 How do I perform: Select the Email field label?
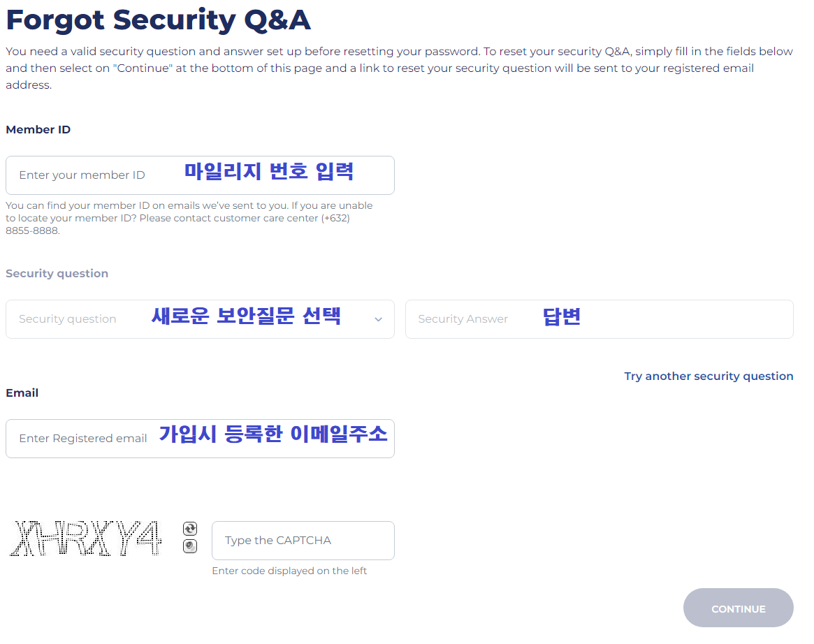coord(22,393)
